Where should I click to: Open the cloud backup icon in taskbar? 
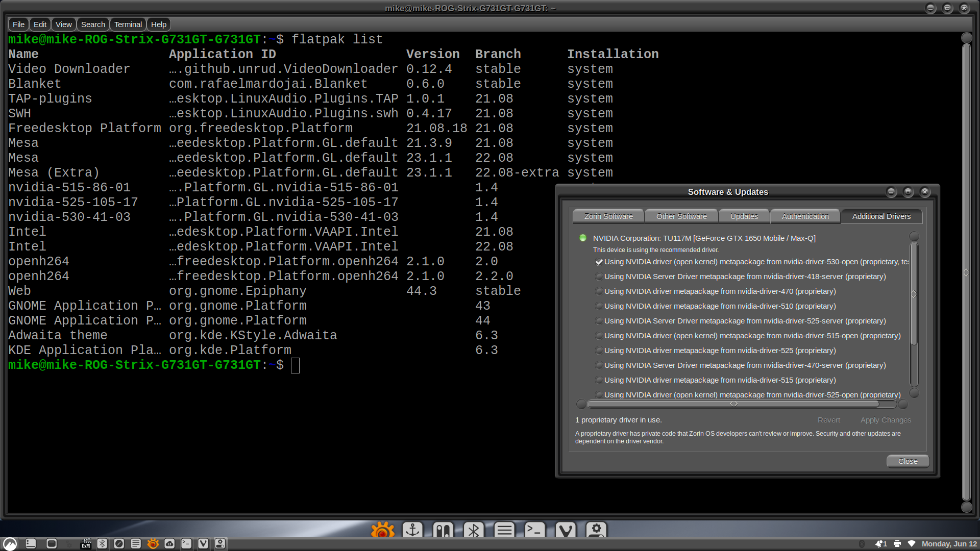(x=169, y=544)
